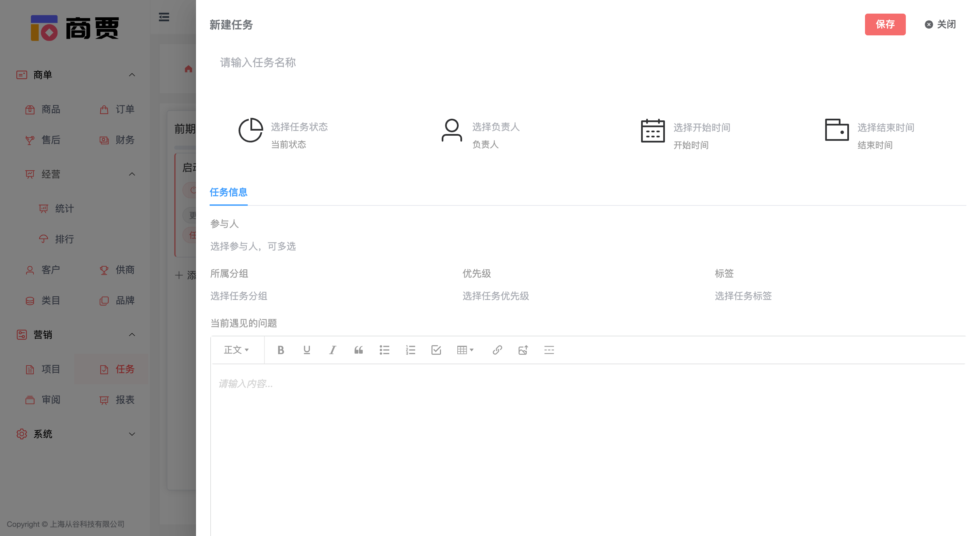Insert a blockquote in the editor
The image size is (980, 536).
pyautogui.click(x=358, y=350)
